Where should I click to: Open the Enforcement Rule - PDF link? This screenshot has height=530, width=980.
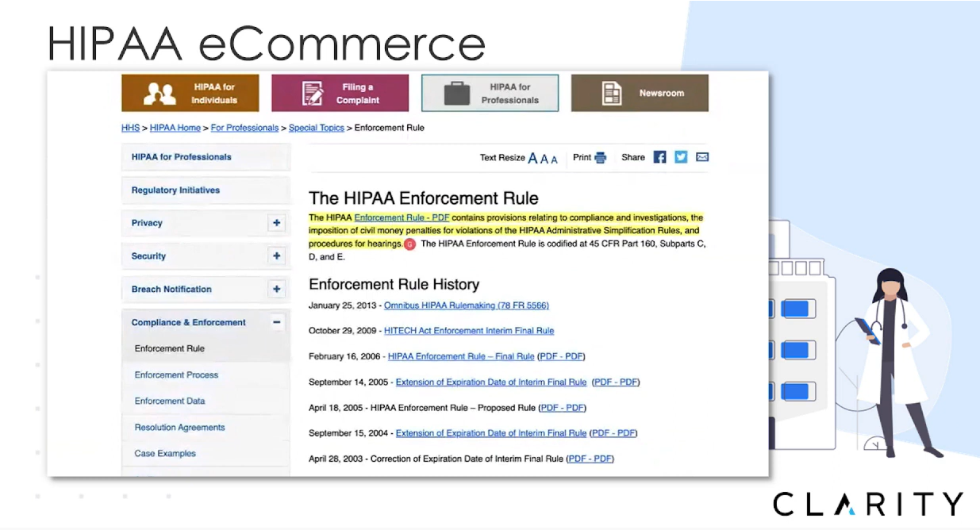(402, 217)
